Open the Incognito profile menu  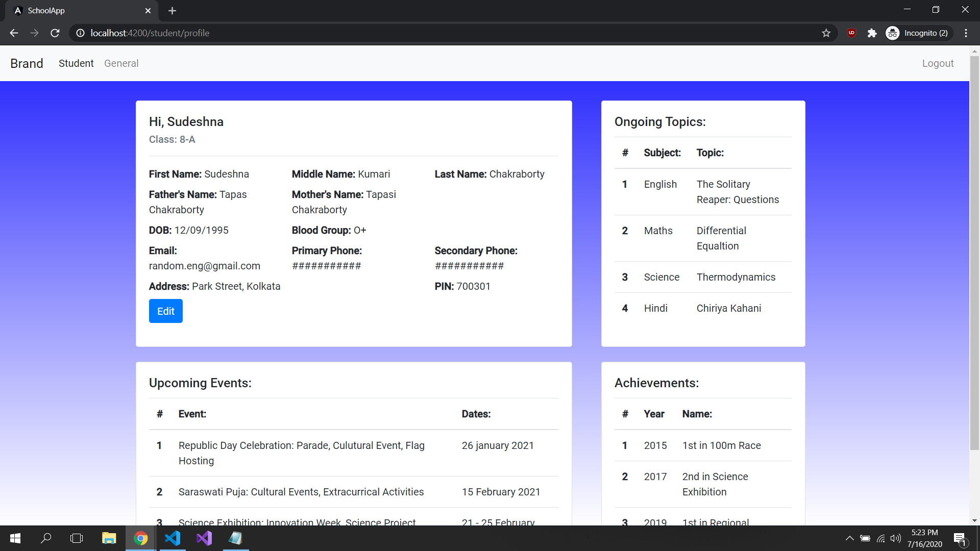918,33
